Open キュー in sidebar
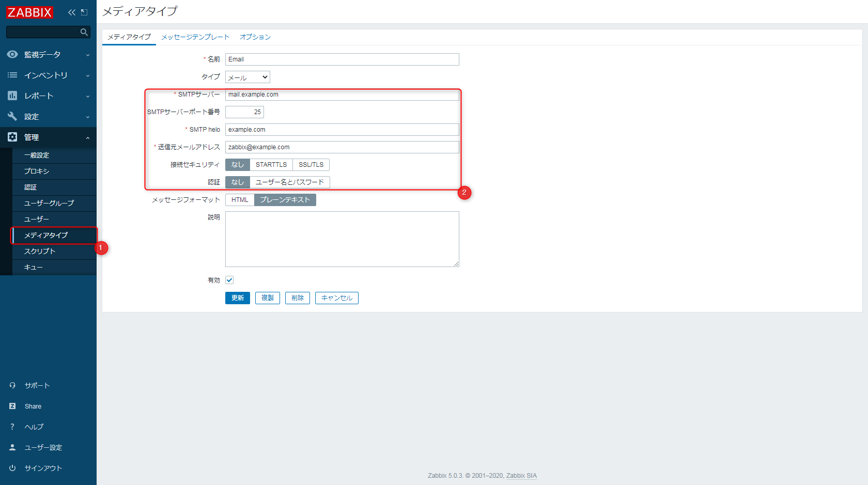This screenshot has height=485, width=868. point(54,268)
